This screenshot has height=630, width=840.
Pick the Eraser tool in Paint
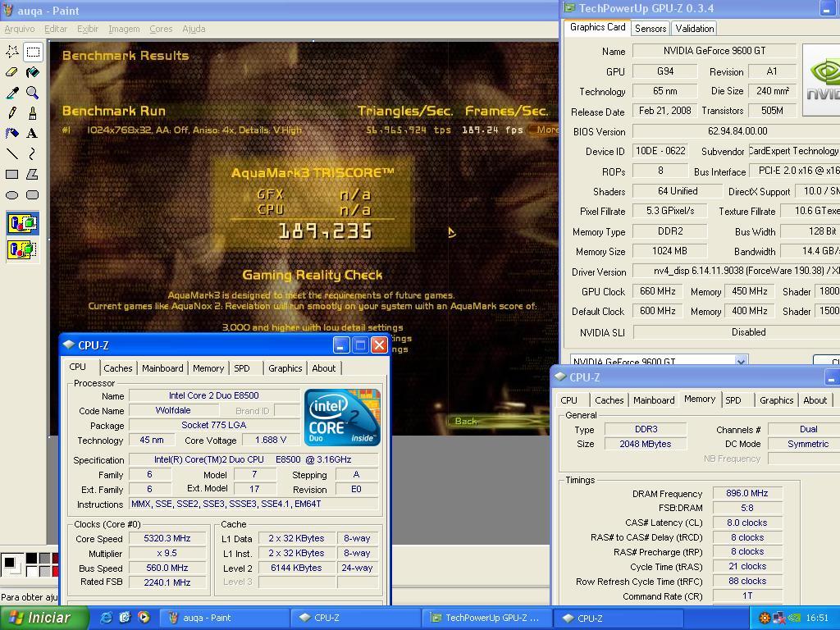point(12,72)
